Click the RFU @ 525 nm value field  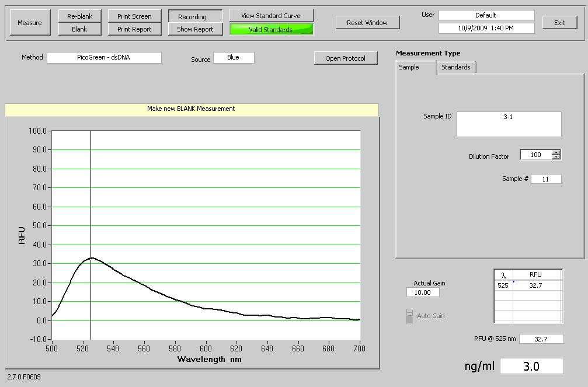[541, 339]
